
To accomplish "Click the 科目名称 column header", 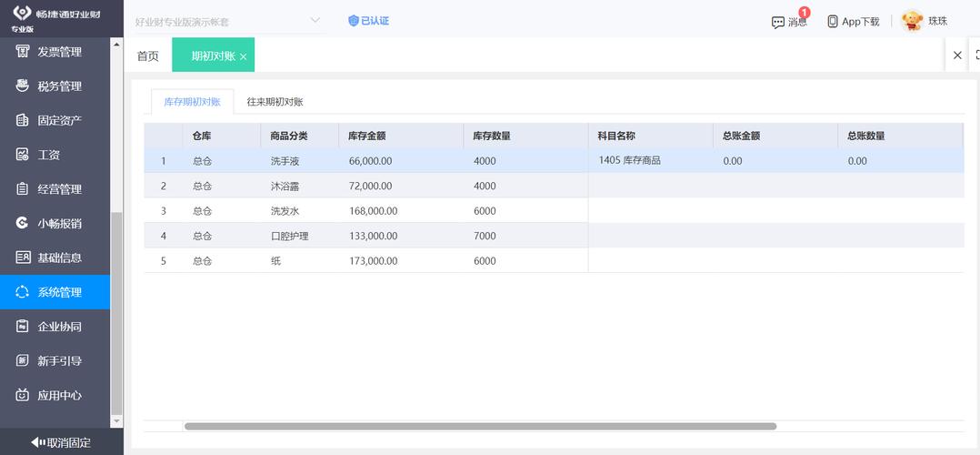I will 651,136.
